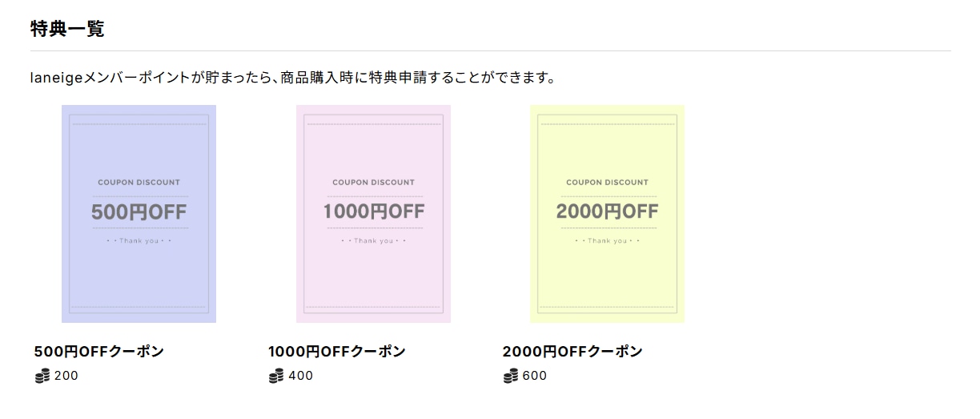Click the laneigeメンバーポイント description text
This screenshot has width=980, height=419.
[292, 78]
